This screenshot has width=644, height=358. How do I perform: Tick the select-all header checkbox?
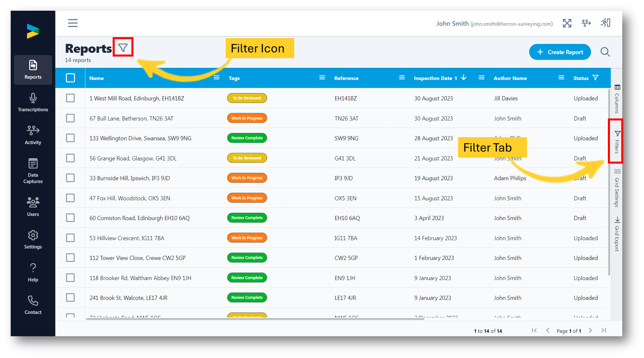tap(70, 78)
